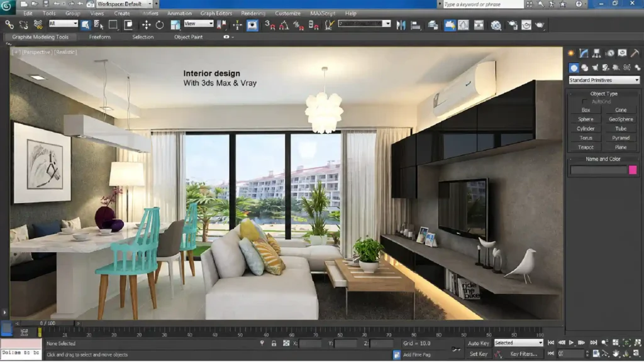Open the Rendering menu
This screenshot has width=644, height=362.
pos(253,14)
